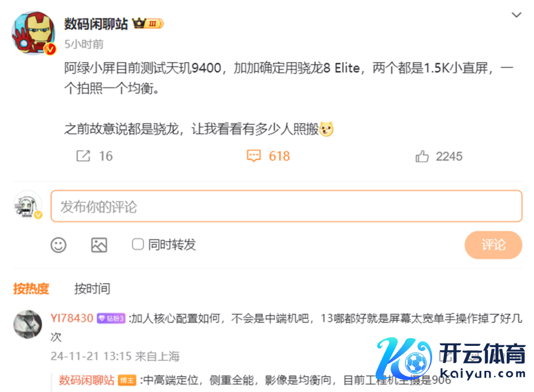Click the orange 评论 submit button
Screen dimensions: 534x392
(x=493, y=245)
